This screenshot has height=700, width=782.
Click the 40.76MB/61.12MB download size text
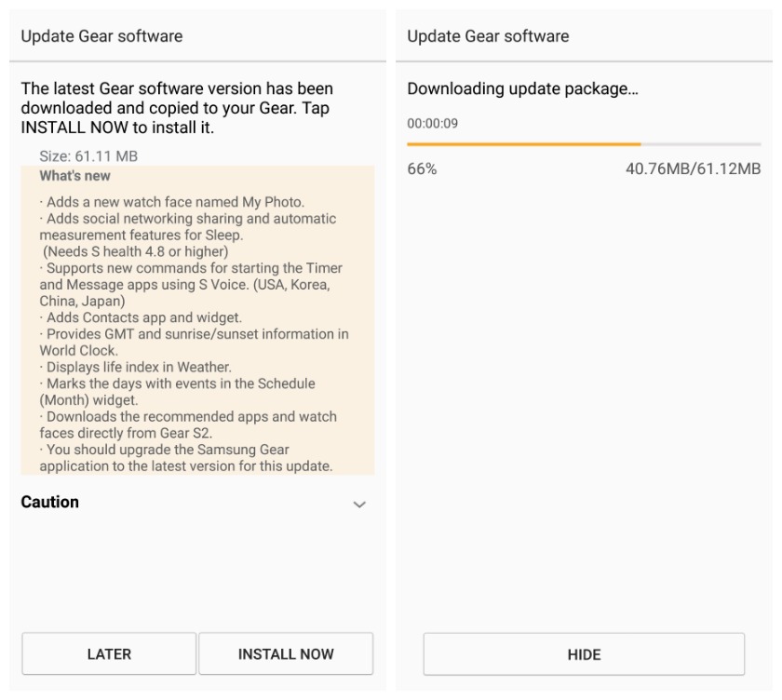[x=694, y=168]
